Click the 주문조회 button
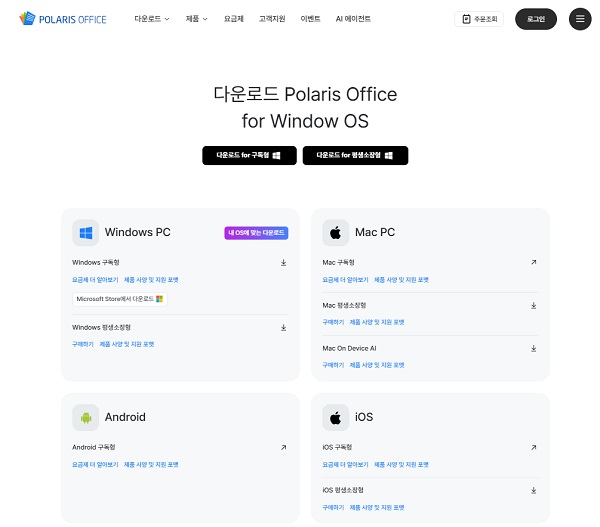This screenshot has height=527, width=600. click(479, 19)
